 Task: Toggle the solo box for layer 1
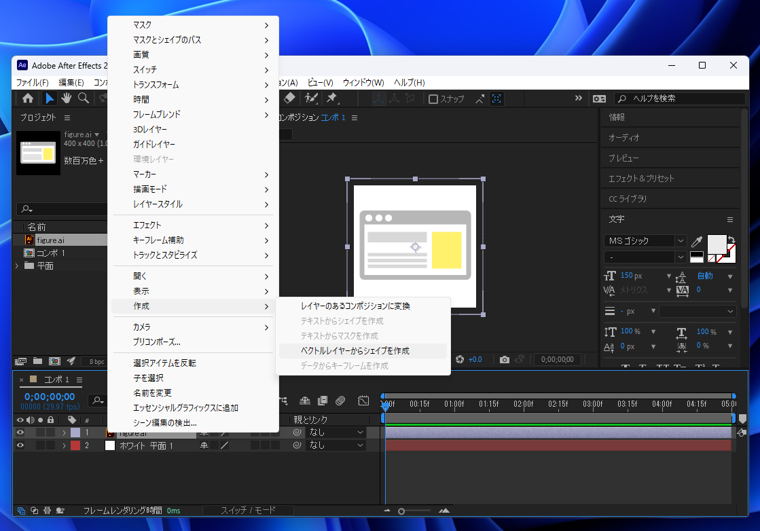tap(40, 433)
